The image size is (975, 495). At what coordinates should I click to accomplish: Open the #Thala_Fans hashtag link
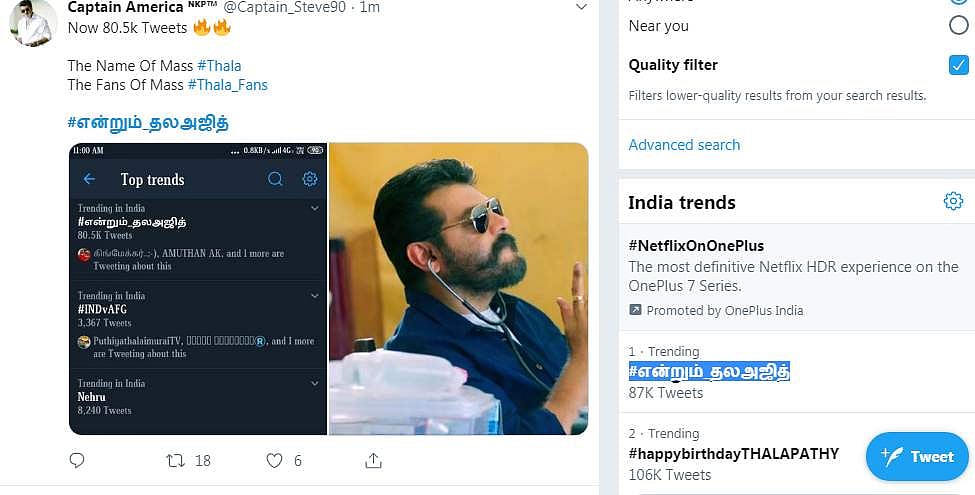[227, 85]
